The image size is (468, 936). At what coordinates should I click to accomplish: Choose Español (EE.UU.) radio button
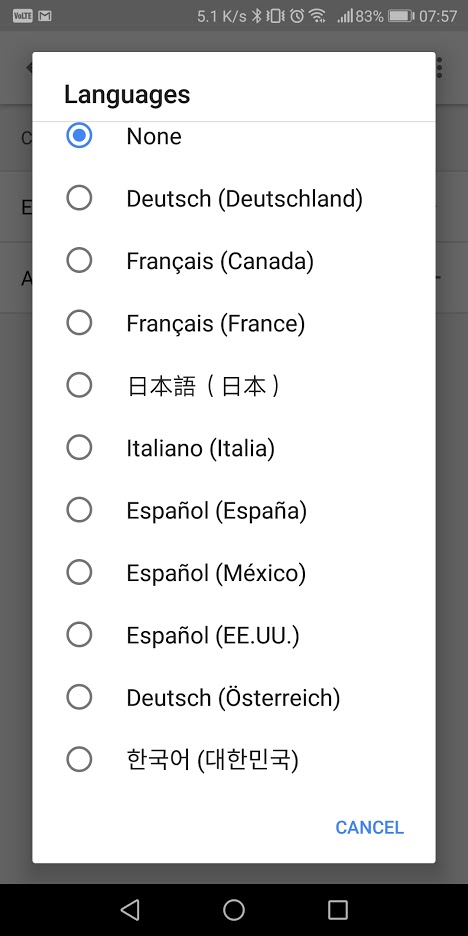point(79,635)
